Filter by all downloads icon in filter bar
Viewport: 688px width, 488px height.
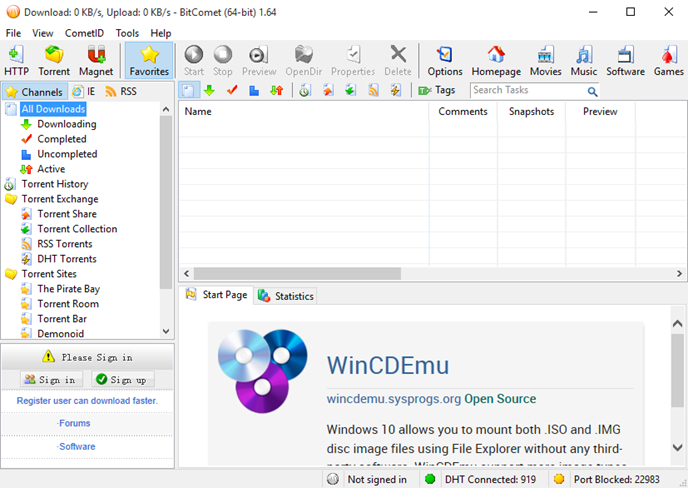pos(189,90)
